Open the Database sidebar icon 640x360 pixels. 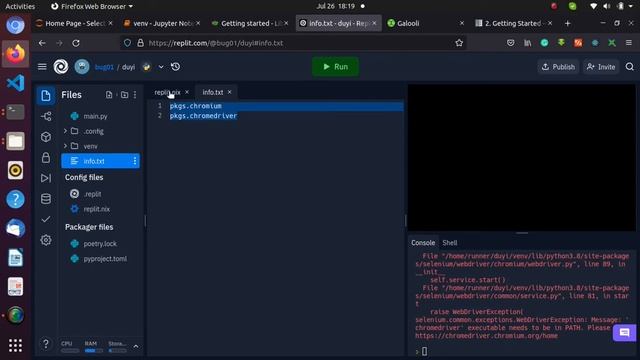[46, 199]
